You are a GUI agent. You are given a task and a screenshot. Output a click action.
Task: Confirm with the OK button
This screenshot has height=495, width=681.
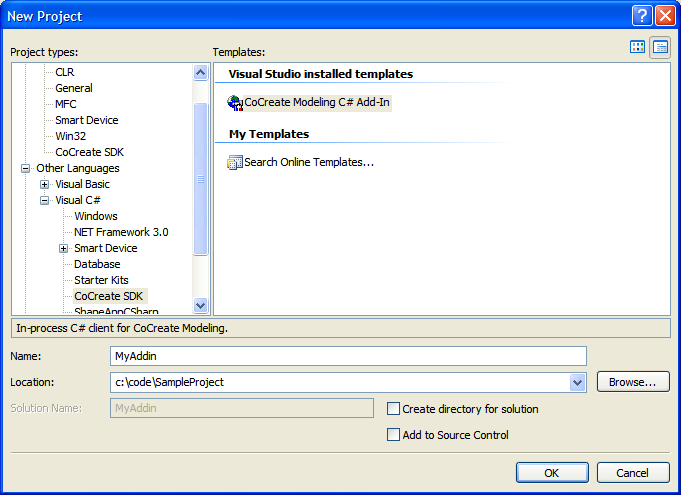(552, 472)
